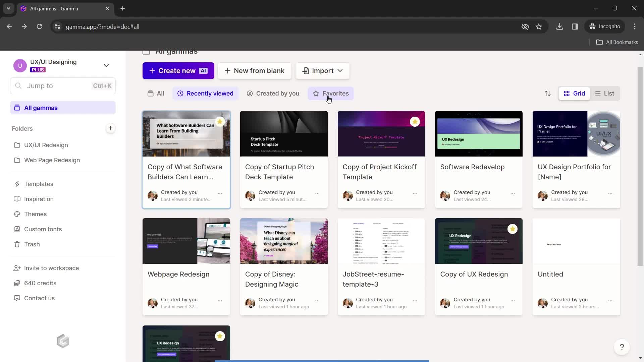
Task: Click the site information icon in address bar
Action: tap(57, 26)
